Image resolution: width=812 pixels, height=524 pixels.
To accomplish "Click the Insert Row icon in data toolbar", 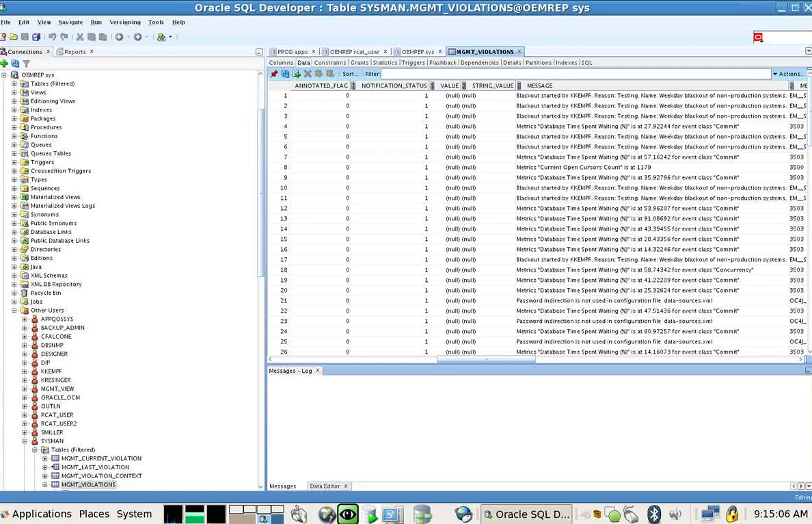I will coord(297,74).
